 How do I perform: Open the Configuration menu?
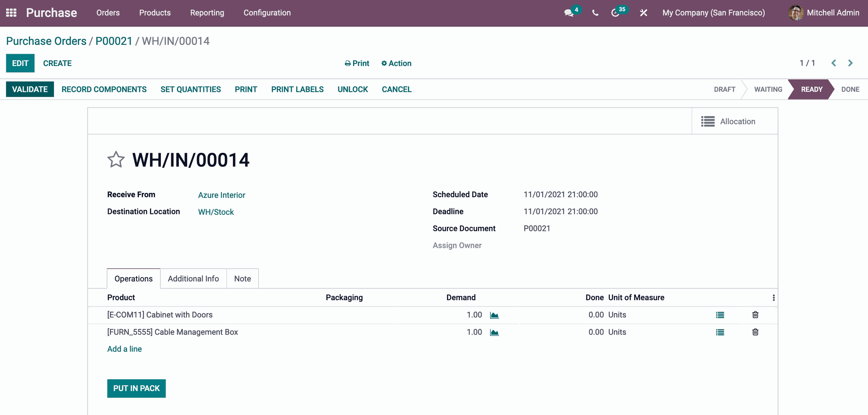[267, 13]
